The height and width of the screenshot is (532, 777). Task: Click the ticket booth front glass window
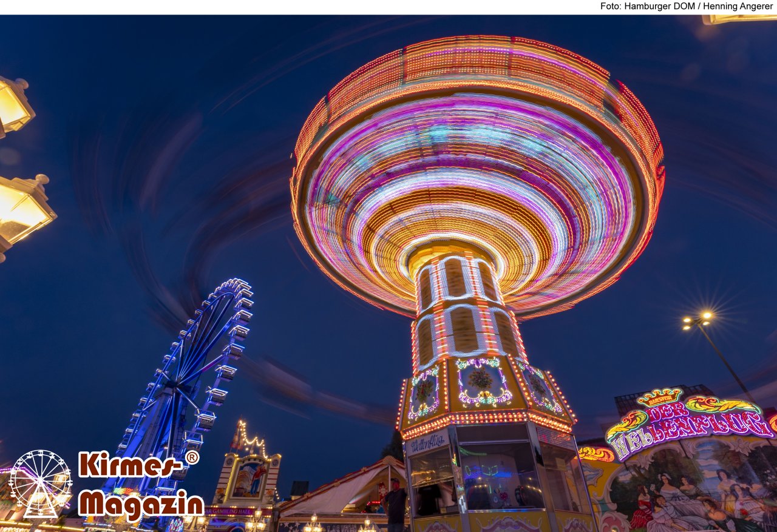[501, 476]
